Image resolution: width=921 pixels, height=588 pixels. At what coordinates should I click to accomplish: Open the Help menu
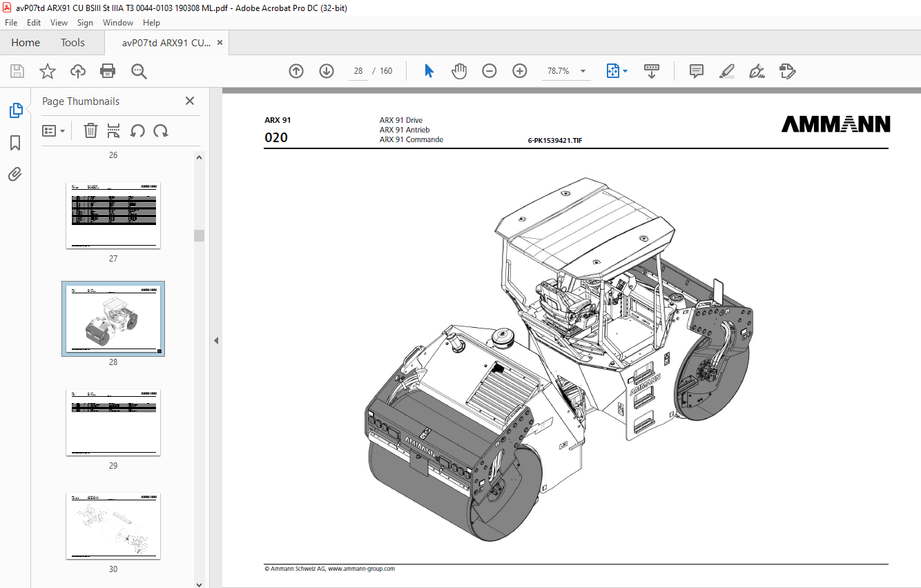point(151,23)
